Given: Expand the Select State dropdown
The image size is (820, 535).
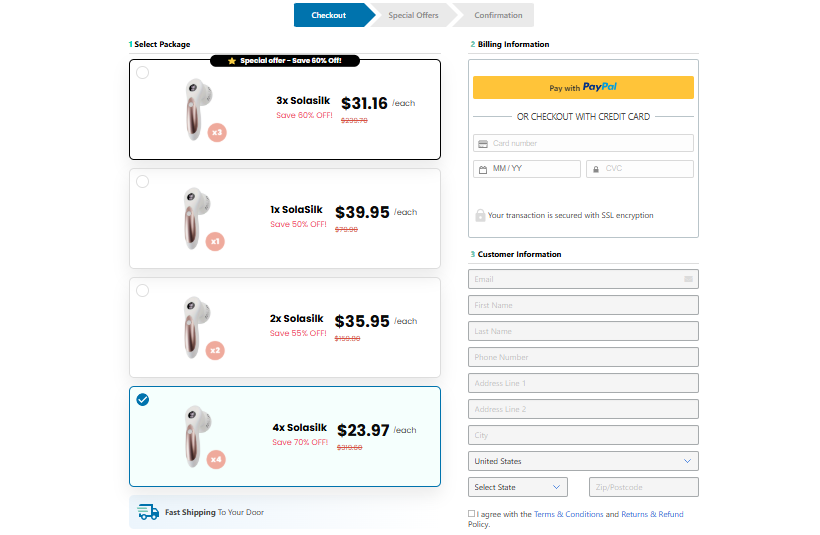Looking at the screenshot, I should click(517, 487).
